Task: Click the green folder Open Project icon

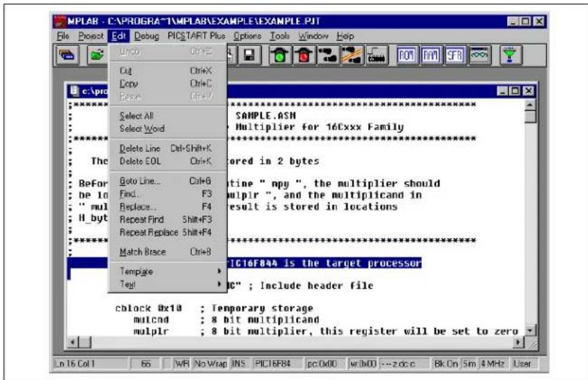Action: (97, 55)
